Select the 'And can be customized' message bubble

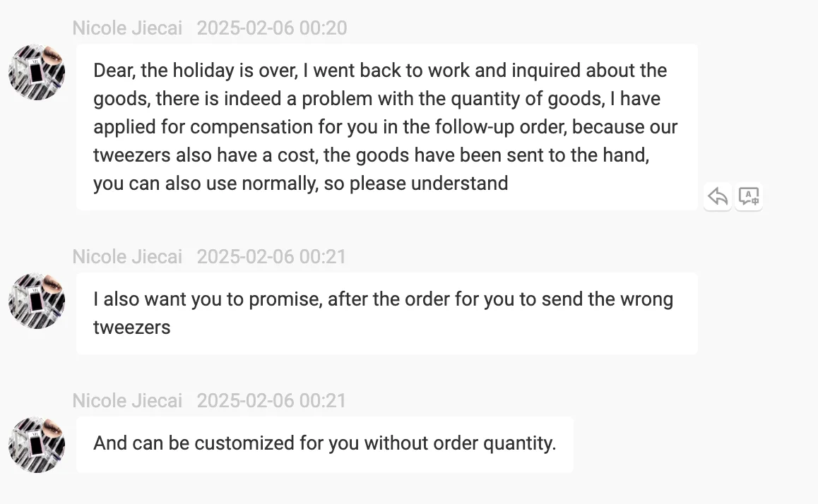coord(324,444)
